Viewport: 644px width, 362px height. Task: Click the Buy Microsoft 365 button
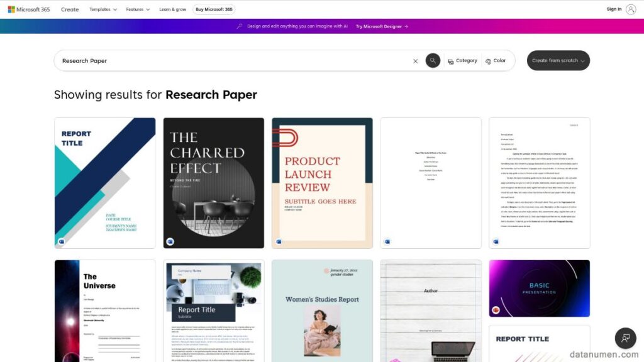[213, 9]
